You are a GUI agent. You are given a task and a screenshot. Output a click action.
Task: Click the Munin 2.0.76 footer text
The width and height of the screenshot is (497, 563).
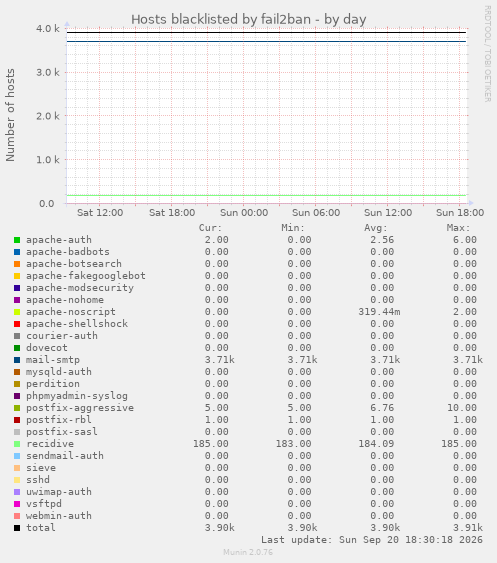click(248, 552)
